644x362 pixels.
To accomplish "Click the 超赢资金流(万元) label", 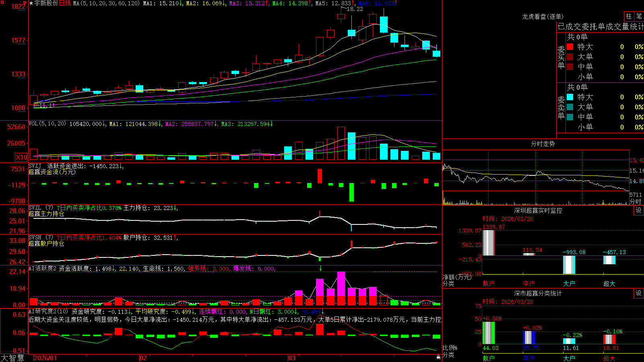I will coord(52,172).
